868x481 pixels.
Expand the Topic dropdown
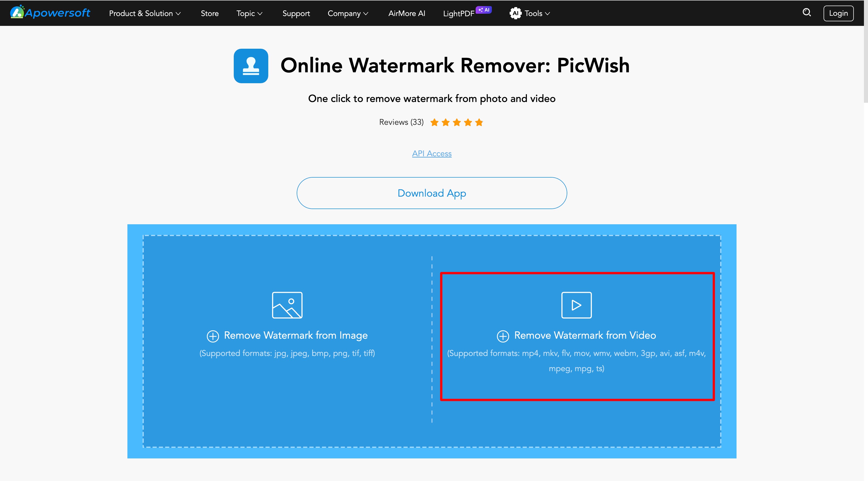tap(249, 13)
